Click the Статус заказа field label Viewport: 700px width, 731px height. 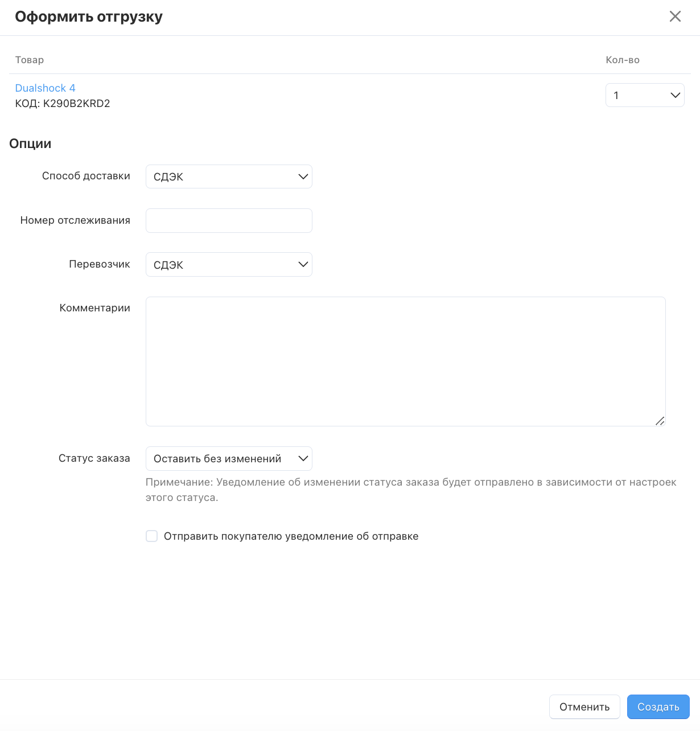[x=94, y=458]
